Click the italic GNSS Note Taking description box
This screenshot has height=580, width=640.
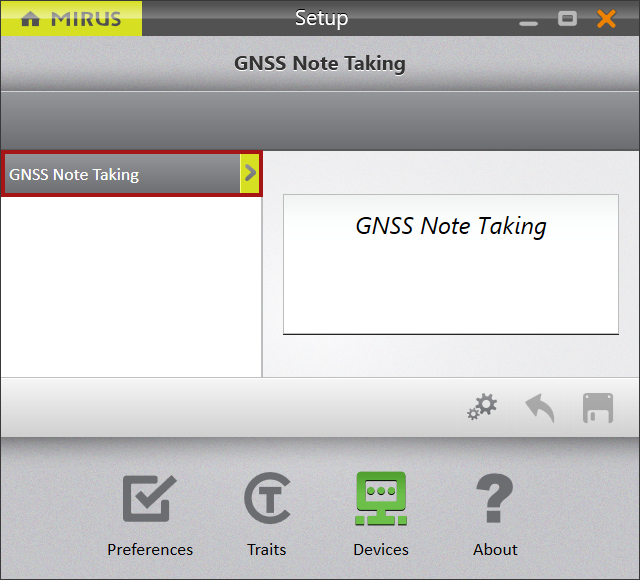451,264
